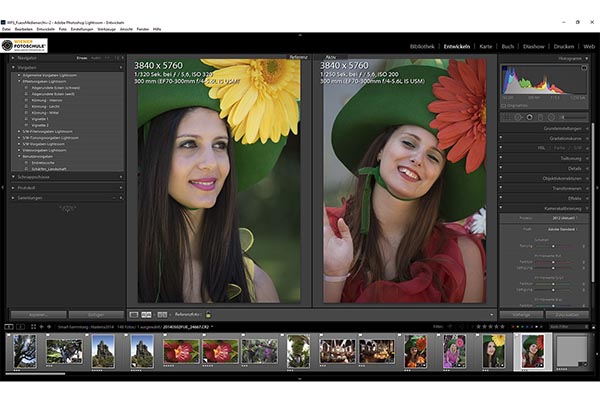
Task: Switch to loupe view mode icon
Action: pos(132,314)
